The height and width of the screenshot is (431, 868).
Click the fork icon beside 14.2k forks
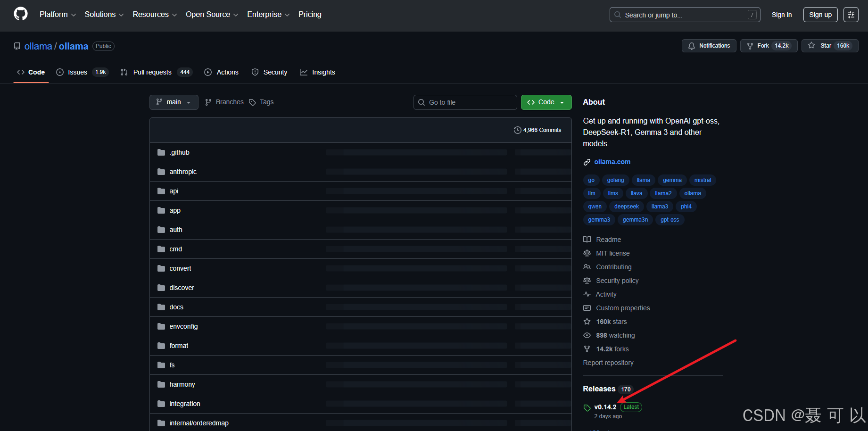pos(587,349)
